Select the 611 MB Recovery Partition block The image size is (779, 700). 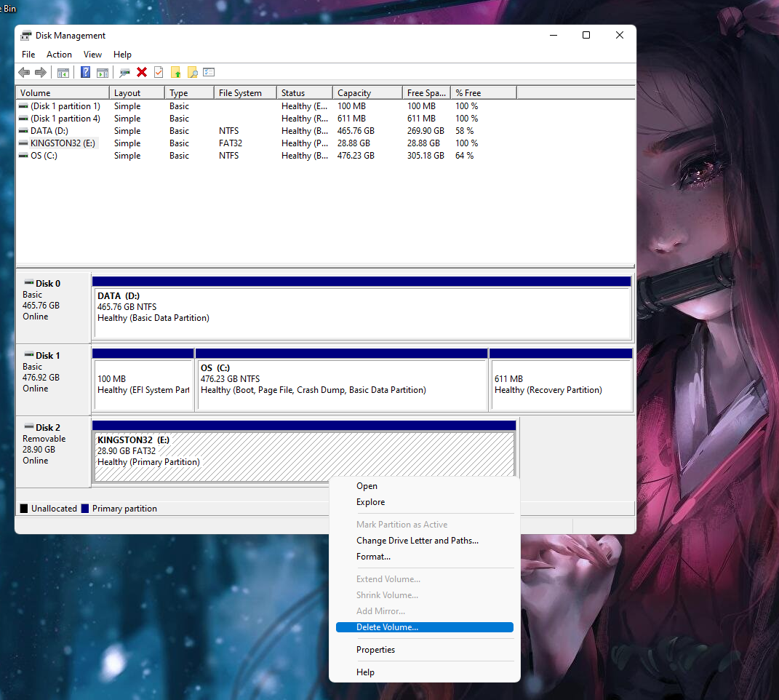pos(561,381)
